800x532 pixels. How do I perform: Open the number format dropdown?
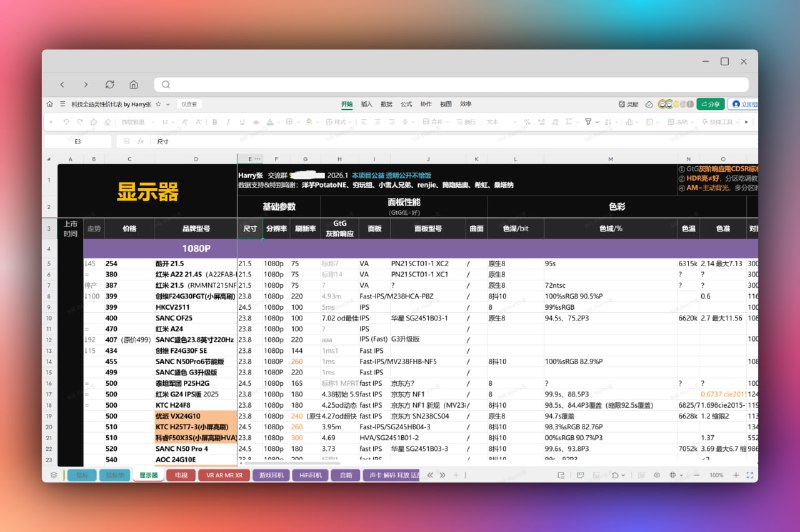pyautogui.click(x=502, y=122)
